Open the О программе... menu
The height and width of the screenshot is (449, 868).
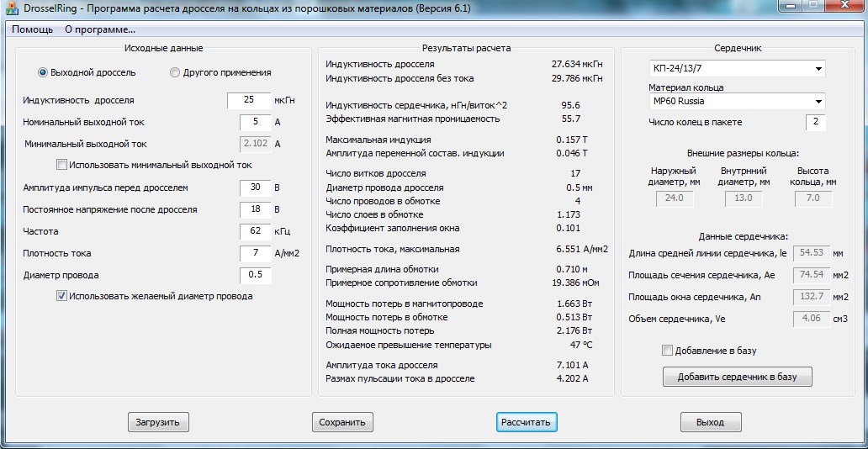point(100,29)
